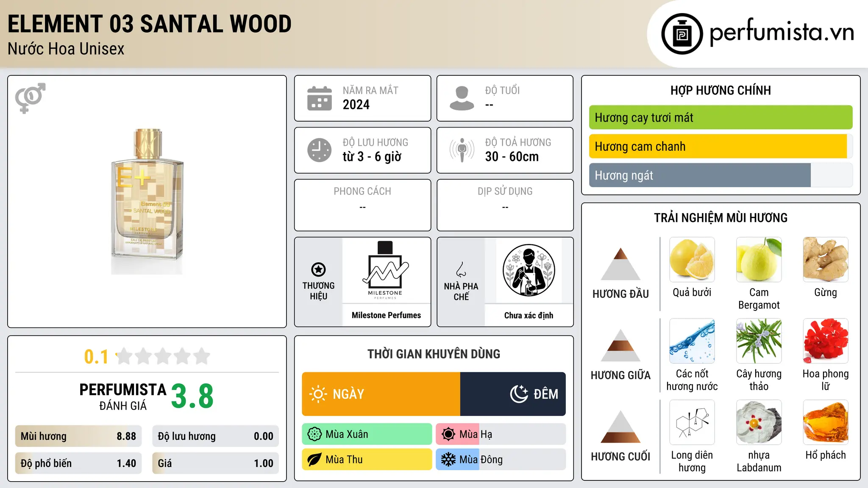The height and width of the screenshot is (488, 868).
Task: Click the Mùa Thu season label
Action: pos(344,460)
